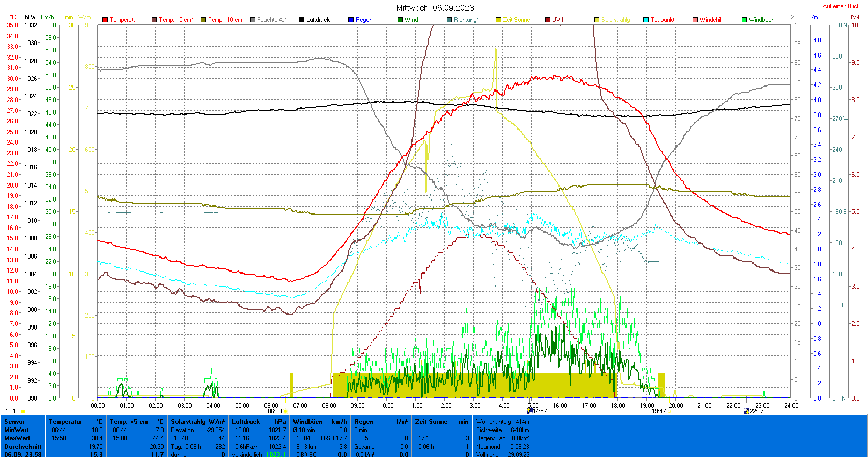Click the teal Richtung legend swatch
Screen dimensions: 868x457
pos(449,20)
